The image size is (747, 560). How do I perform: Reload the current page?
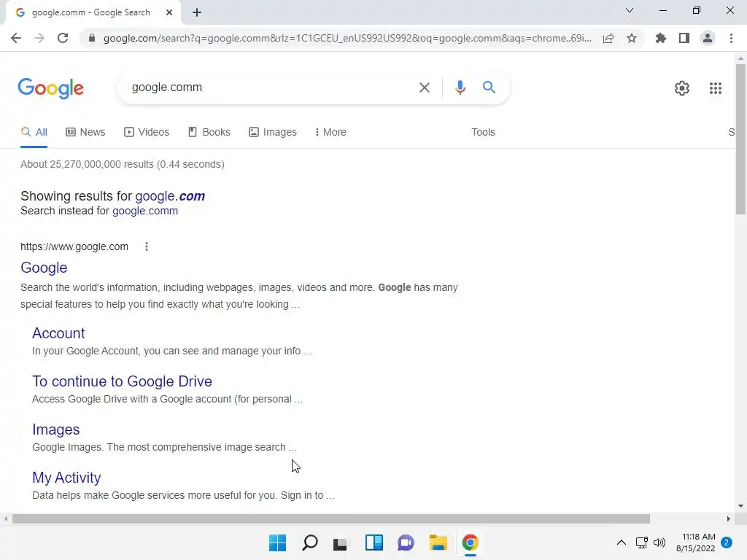point(63,38)
